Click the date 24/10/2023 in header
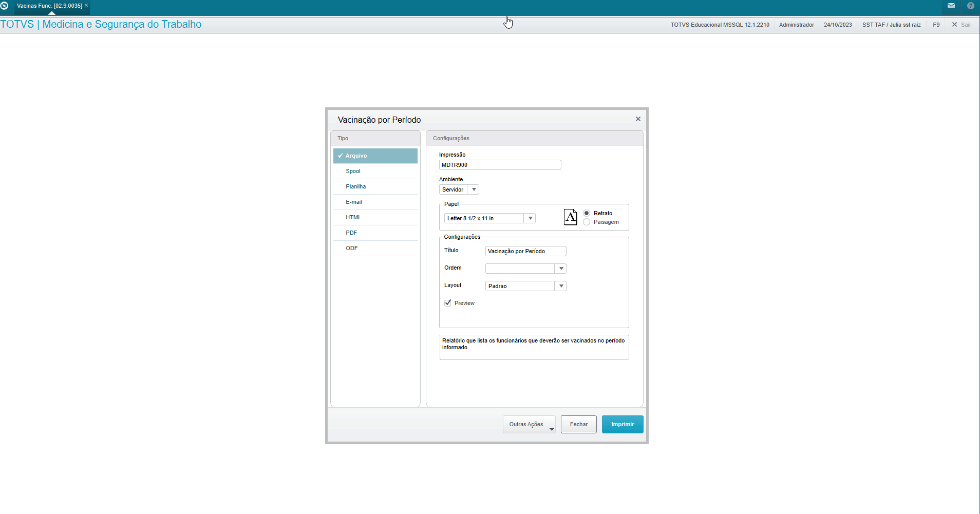The width and height of the screenshot is (980, 514). (838, 25)
